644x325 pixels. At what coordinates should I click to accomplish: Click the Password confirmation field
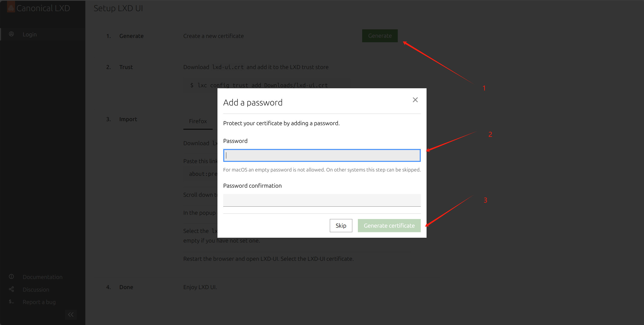[321, 200]
